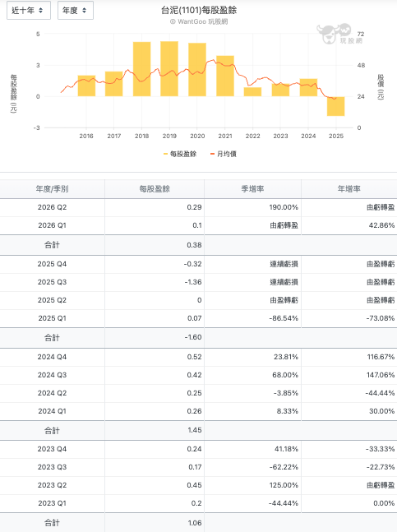Image resolution: width=397 pixels, height=532 pixels.
Task: Select the 116.67% yearly growth cell
Action: (381, 357)
